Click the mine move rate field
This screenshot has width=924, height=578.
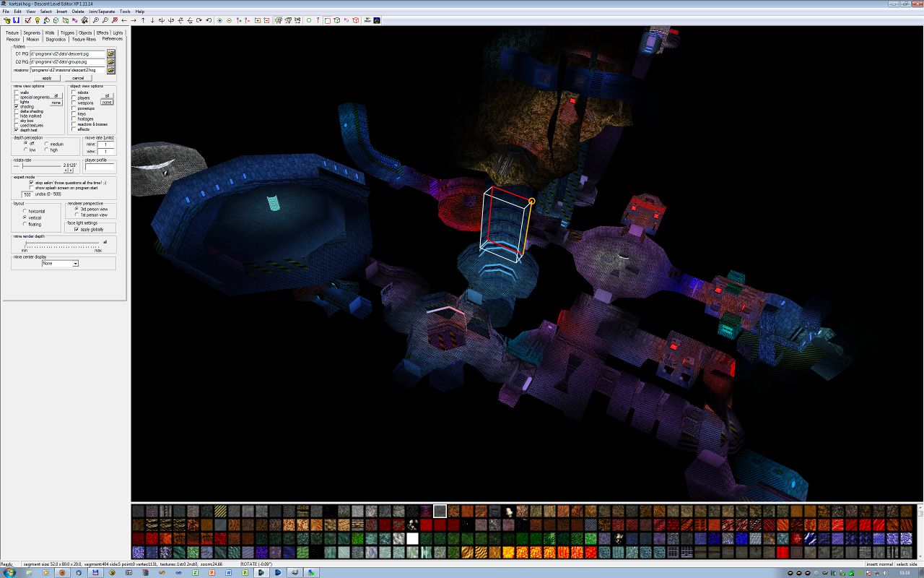pyautogui.click(x=105, y=144)
